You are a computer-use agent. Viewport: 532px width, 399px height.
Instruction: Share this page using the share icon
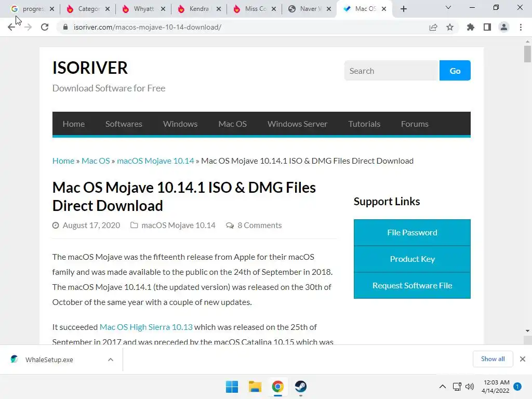433,27
